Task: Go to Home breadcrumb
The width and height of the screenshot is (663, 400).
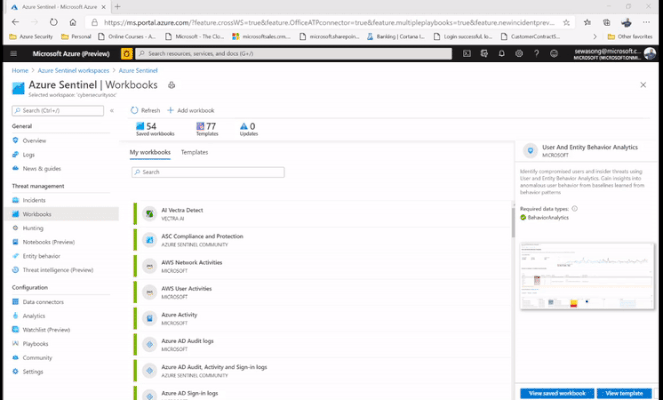Action: click(20, 71)
